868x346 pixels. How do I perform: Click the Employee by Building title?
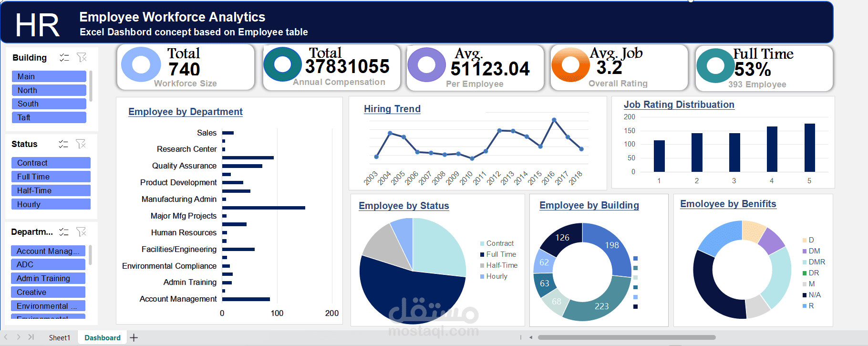tap(589, 205)
